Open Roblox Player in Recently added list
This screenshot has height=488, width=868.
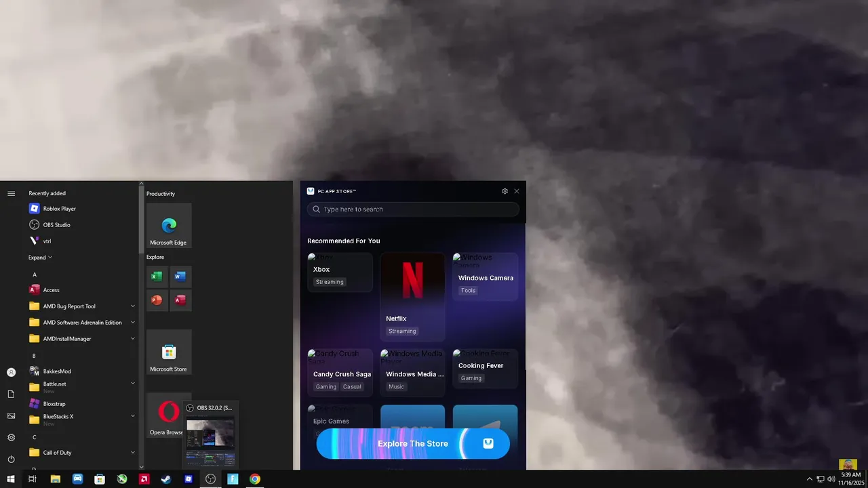click(81, 209)
